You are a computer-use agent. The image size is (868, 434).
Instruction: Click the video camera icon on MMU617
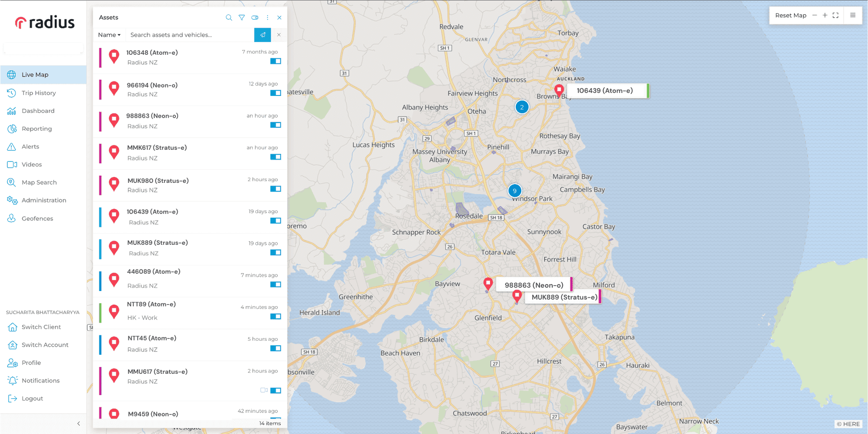click(264, 390)
